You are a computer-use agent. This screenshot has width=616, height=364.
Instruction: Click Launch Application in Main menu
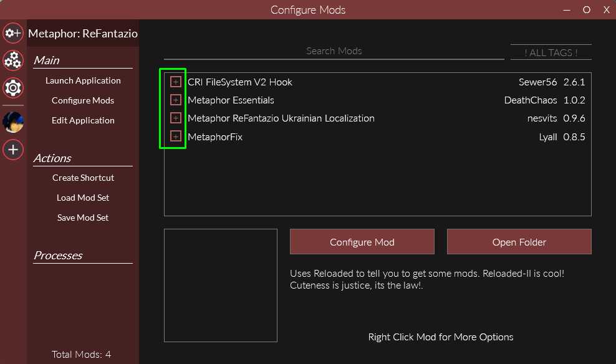(x=83, y=80)
